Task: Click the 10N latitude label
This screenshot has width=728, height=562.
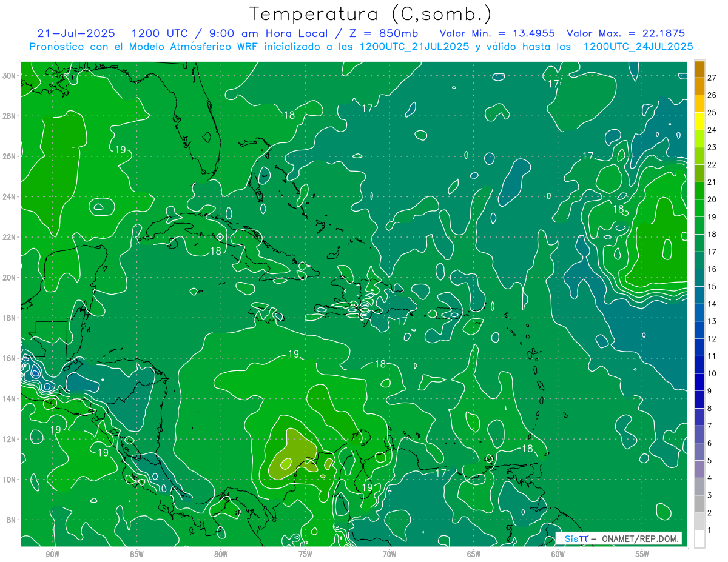Action: tap(9, 480)
